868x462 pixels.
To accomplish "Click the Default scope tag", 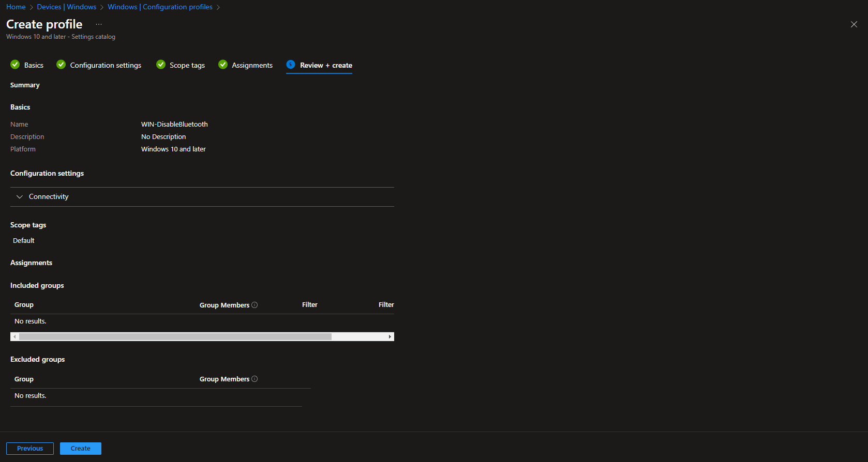I will pyautogui.click(x=24, y=241).
